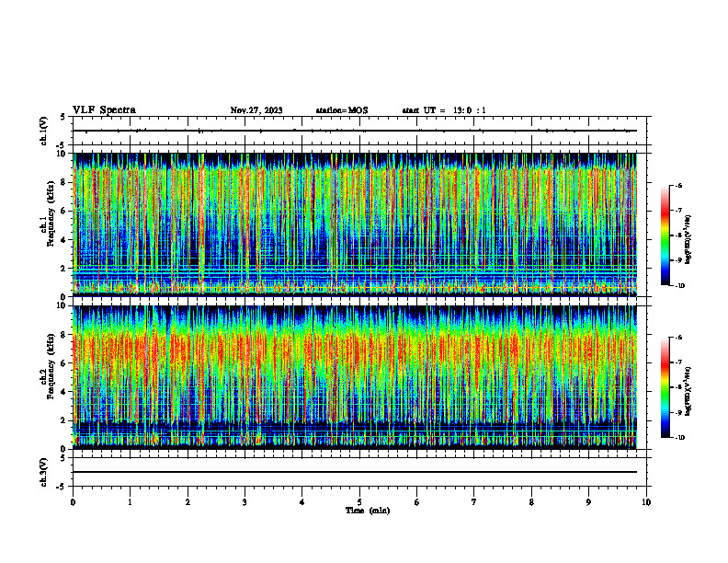Click time axis tick label "5"
This screenshot has height=563, width=728.
pos(359,502)
